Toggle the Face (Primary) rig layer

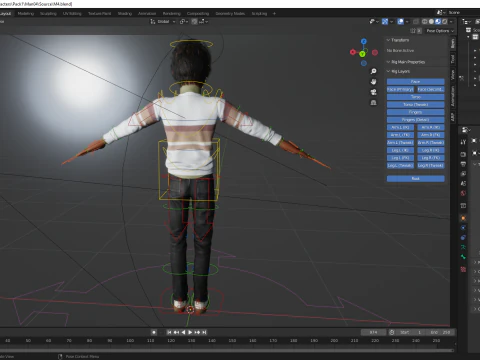400,89
